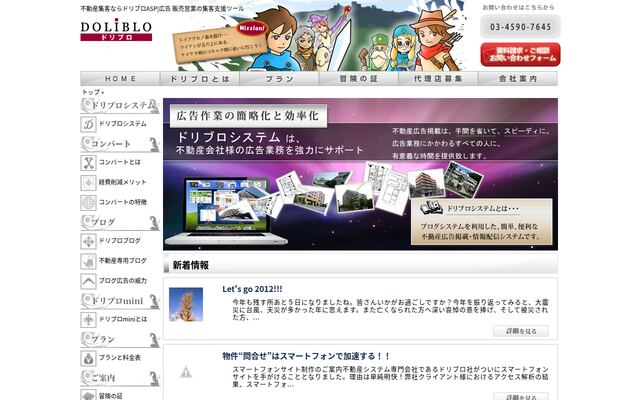
Task: Click the arrows icon beside ドリブロブログ
Action: click(x=88, y=241)
